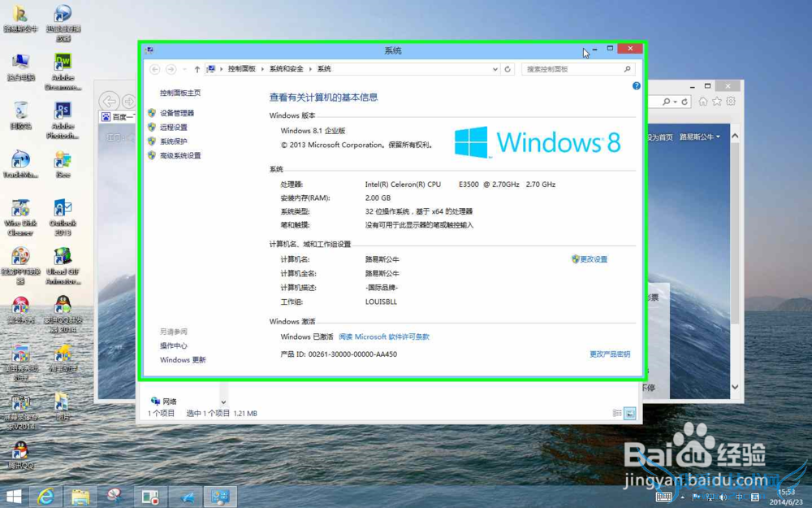Click Control Panel taskbar button
The height and width of the screenshot is (508, 812).
220,497
